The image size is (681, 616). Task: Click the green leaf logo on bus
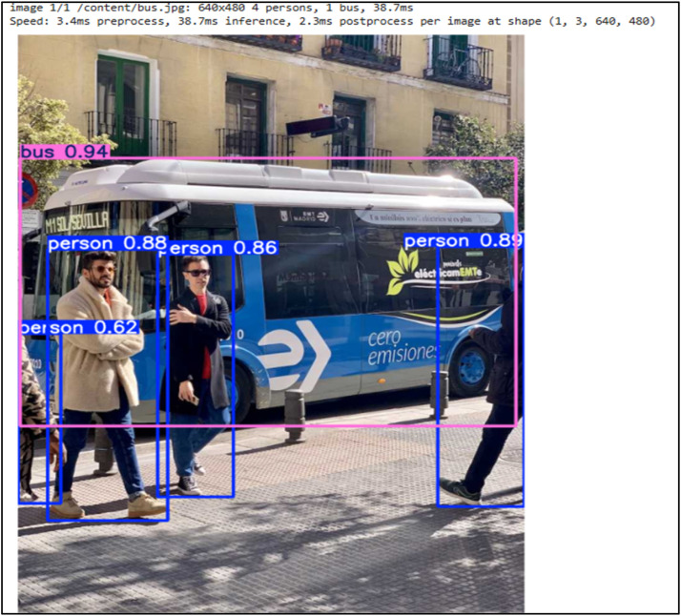(x=402, y=272)
